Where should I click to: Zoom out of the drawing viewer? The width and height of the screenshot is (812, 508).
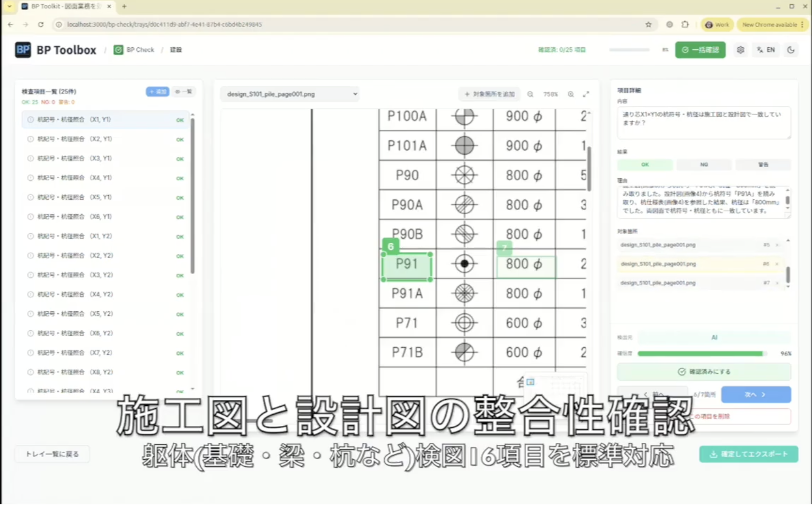[530, 94]
